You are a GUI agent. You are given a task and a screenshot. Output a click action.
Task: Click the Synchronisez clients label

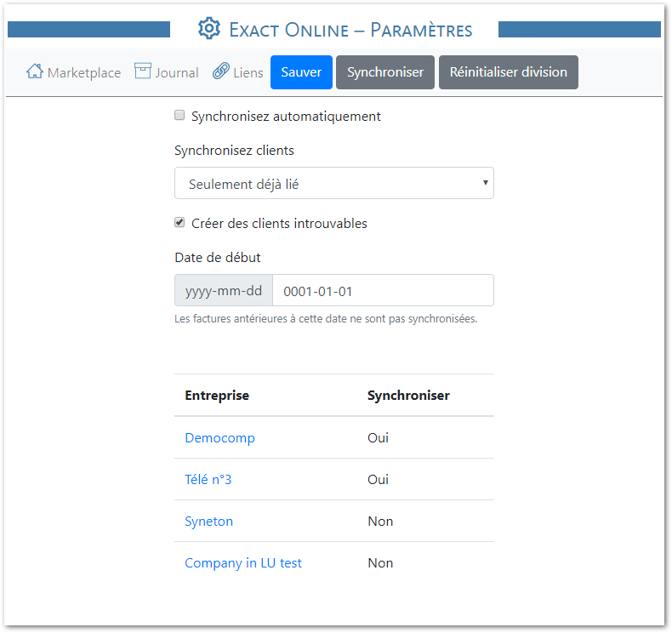[x=235, y=151]
